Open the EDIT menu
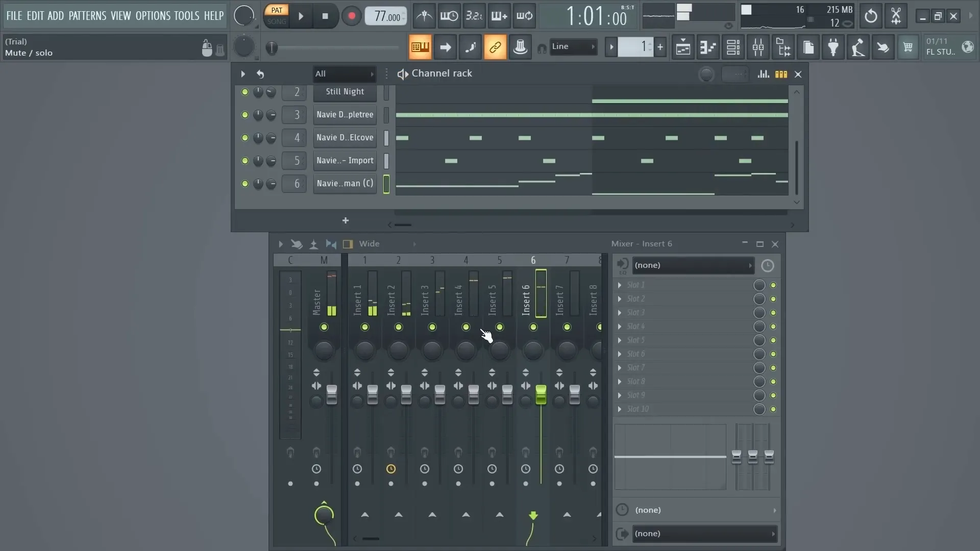This screenshot has height=551, width=980. [x=35, y=16]
